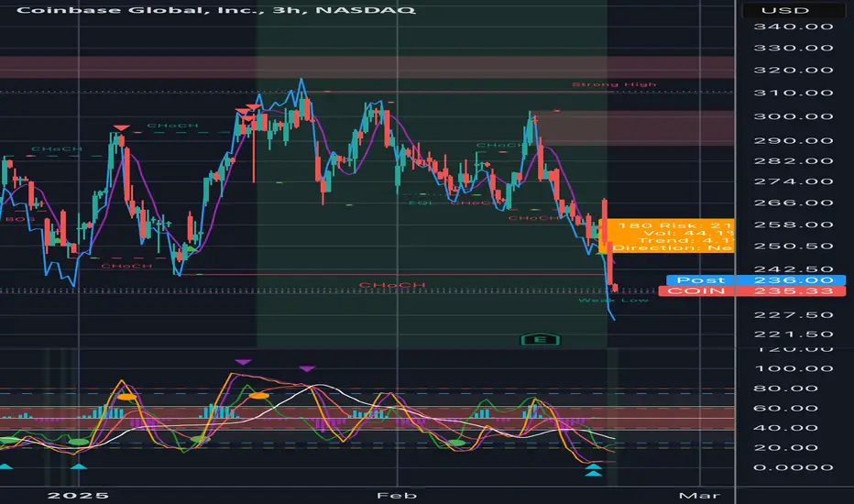Screen dimensions: 854x504
Task: Click the Weak Low label
Action: point(613,301)
